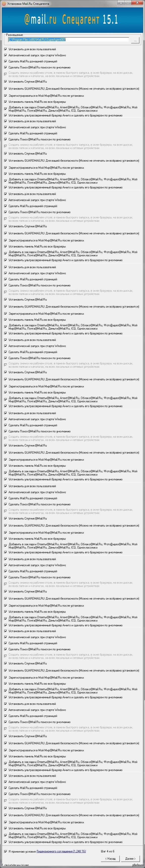Go back with the '< Назад' button
The height and width of the screenshot is (868, 145).
(x=110, y=859)
